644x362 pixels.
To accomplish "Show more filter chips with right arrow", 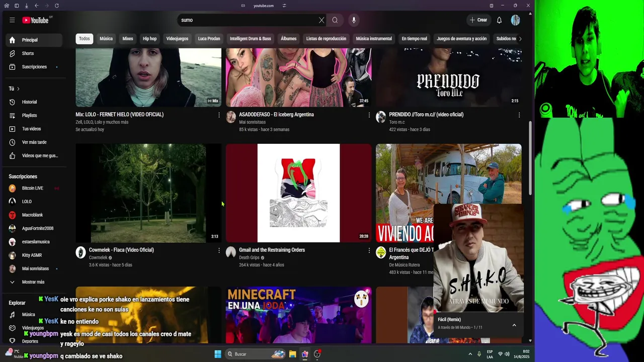I will point(520,39).
